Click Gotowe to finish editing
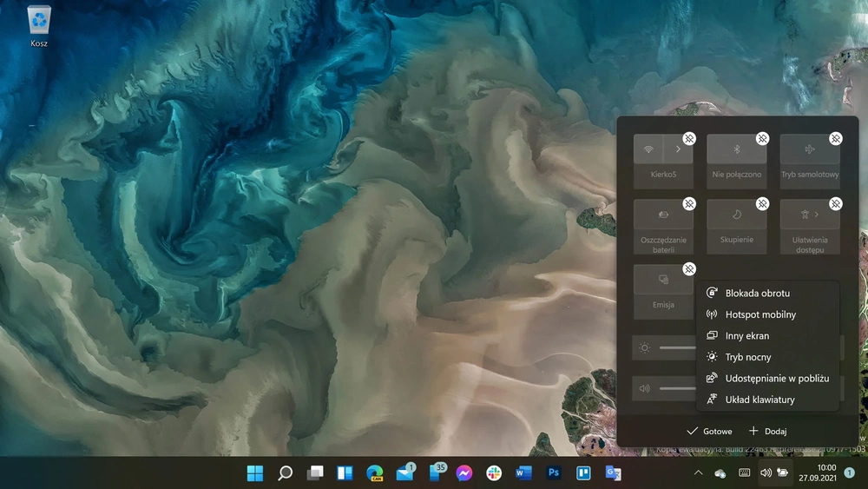The width and height of the screenshot is (868, 489). [709, 431]
